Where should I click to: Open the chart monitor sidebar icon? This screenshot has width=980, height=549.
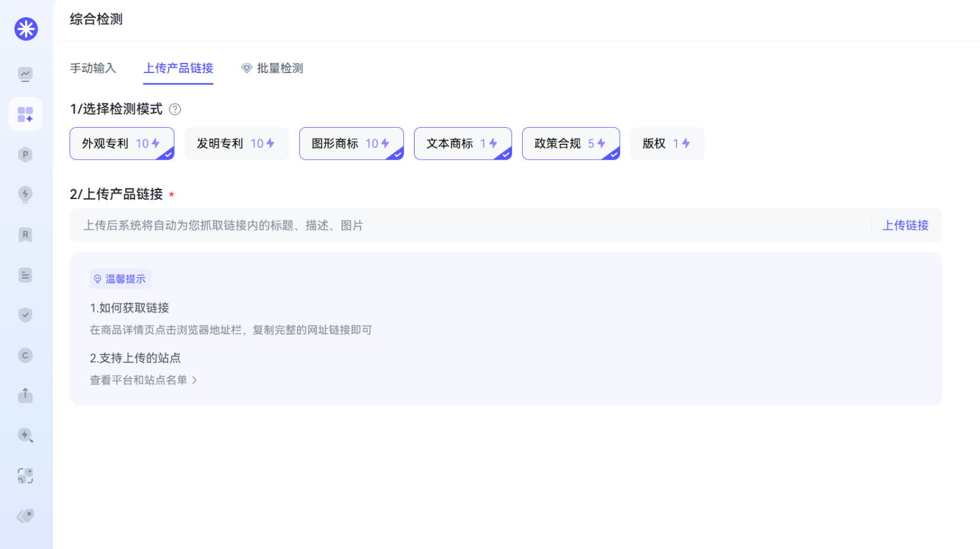tap(25, 74)
